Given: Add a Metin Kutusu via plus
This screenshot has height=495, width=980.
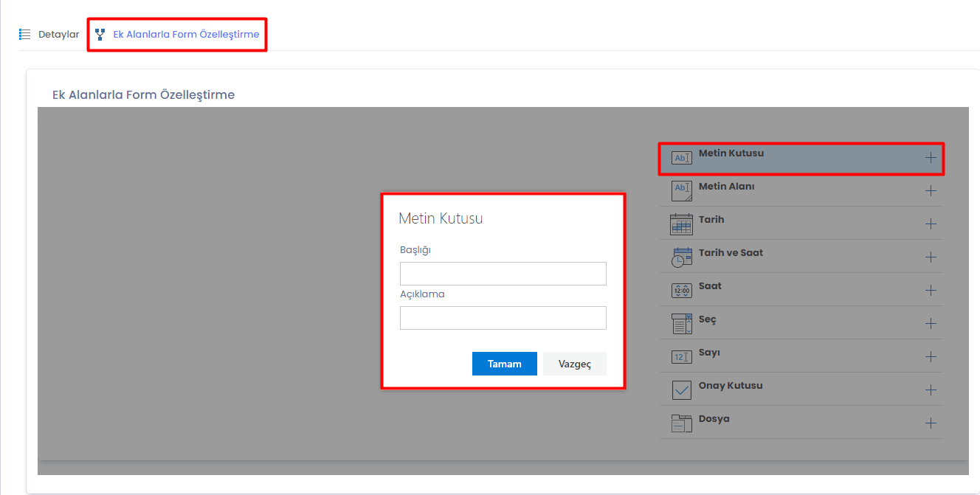Looking at the screenshot, I should click(931, 157).
